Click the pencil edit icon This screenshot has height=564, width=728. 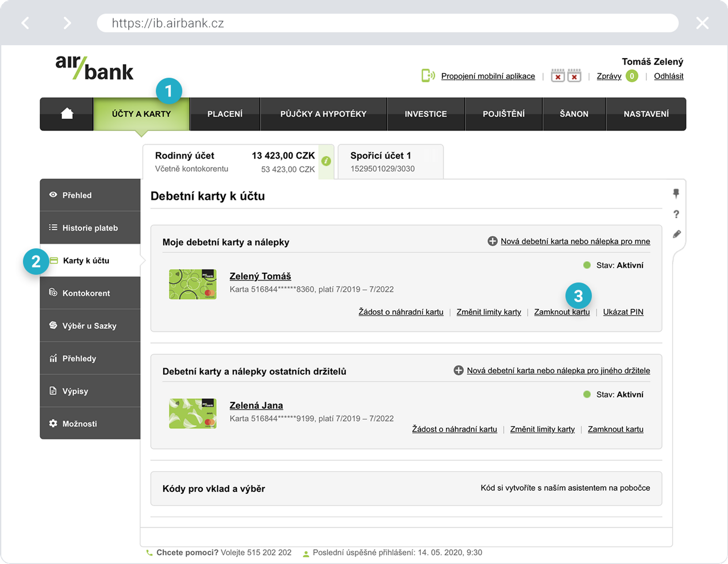(x=677, y=234)
